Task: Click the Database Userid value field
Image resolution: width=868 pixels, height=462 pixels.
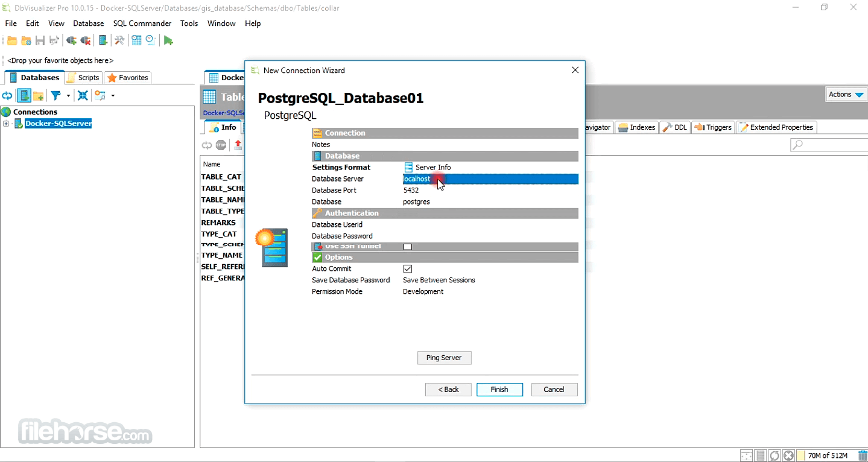Action: tap(490, 225)
